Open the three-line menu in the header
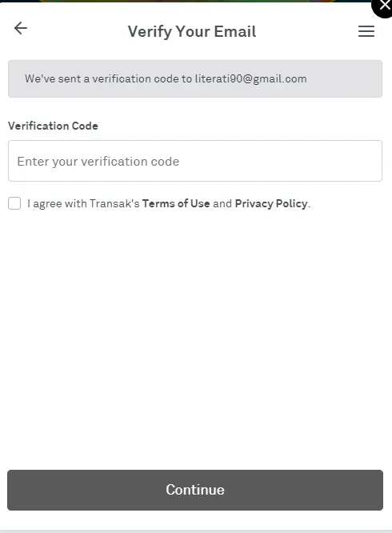Image resolution: width=392 pixels, height=533 pixels. coord(366,31)
